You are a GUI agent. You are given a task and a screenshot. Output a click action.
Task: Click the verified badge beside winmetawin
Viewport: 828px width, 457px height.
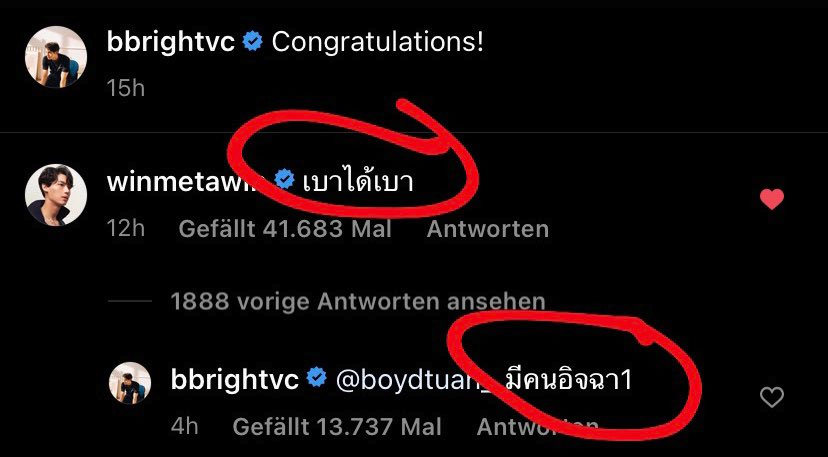click(x=285, y=181)
